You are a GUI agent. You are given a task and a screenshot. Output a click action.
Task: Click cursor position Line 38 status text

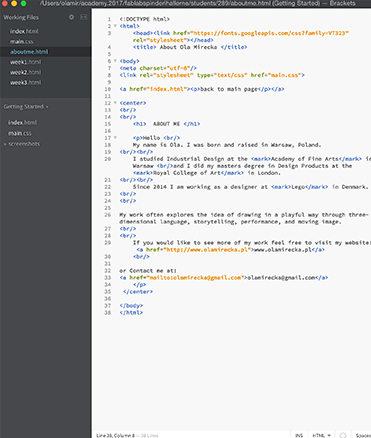pyautogui.click(x=115, y=435)
